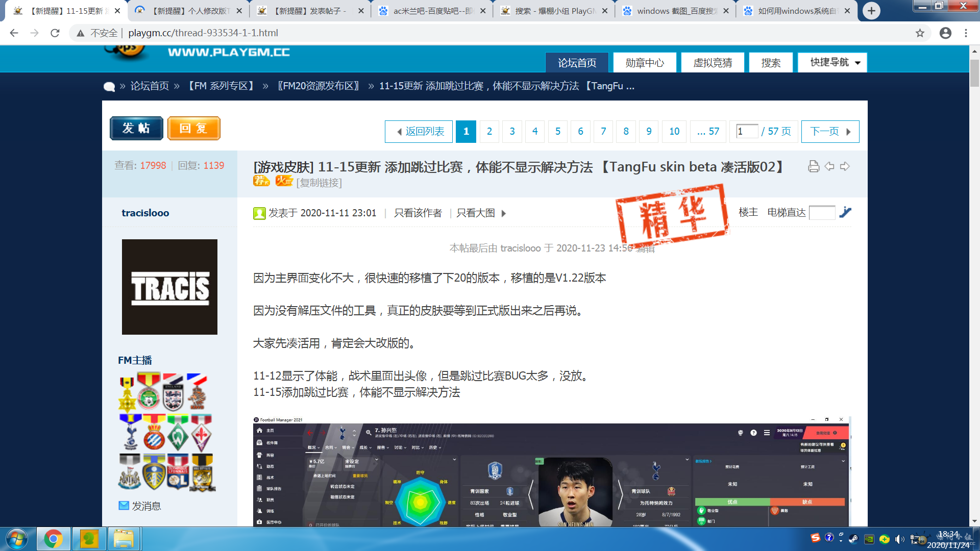Expand the 快捷导航 dropdown
The image size is (980, 551).
[x=832, y=62]
